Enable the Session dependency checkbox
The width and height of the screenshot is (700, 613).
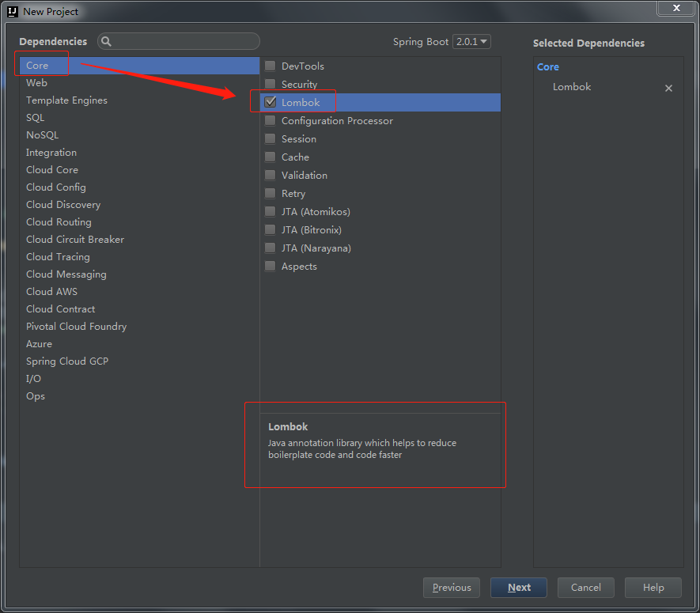tap(270, 139)
